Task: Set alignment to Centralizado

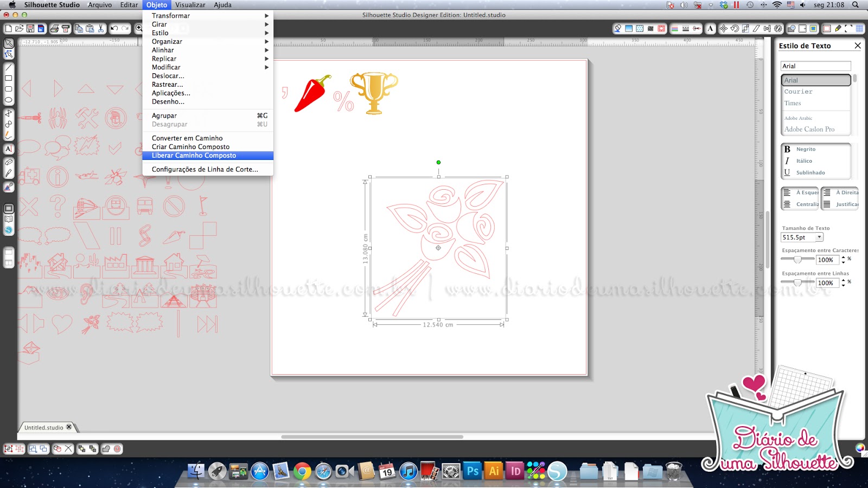Action: 800,204
